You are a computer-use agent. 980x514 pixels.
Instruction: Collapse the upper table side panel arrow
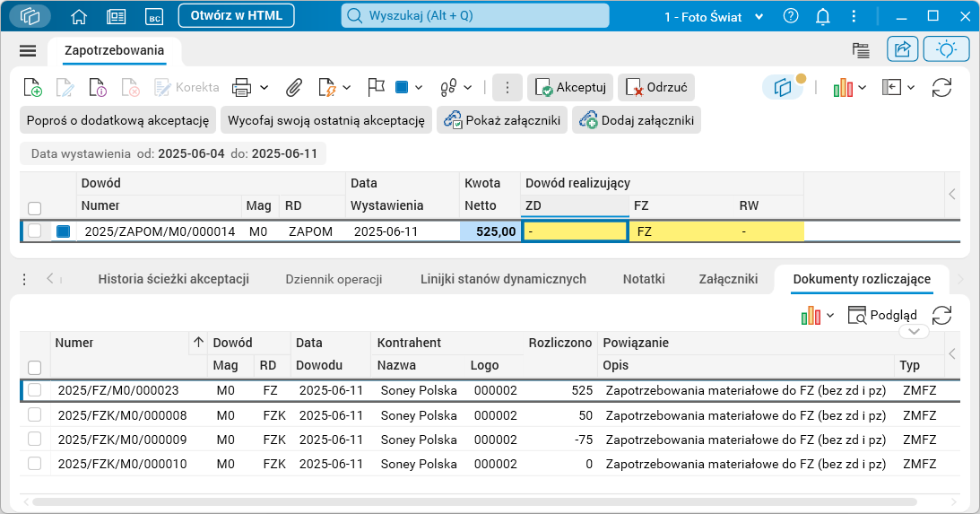point(952,194)
